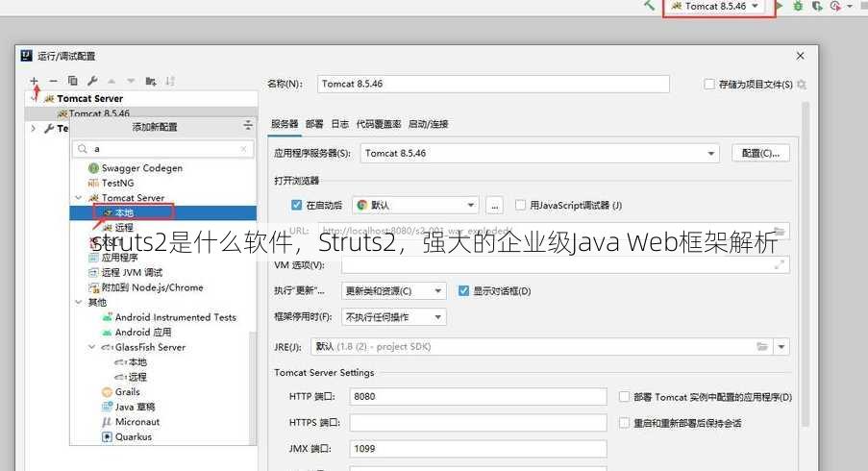Click the JMX port field showing 1099
The width and height of the screenshot is (868, 471).
click(479, 448)
